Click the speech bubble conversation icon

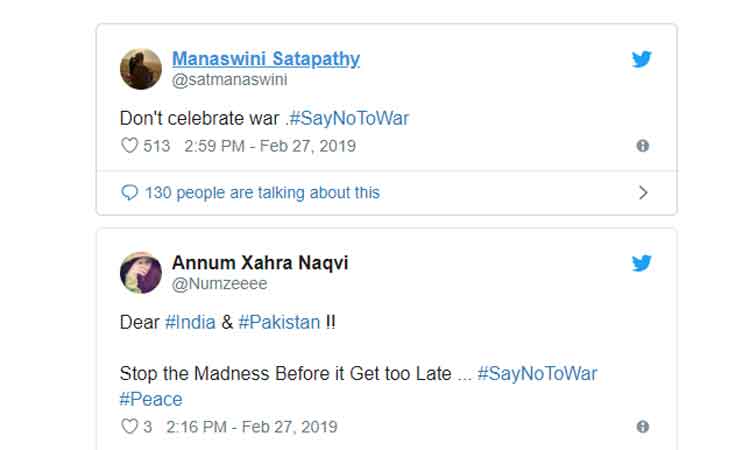point(129,193)
